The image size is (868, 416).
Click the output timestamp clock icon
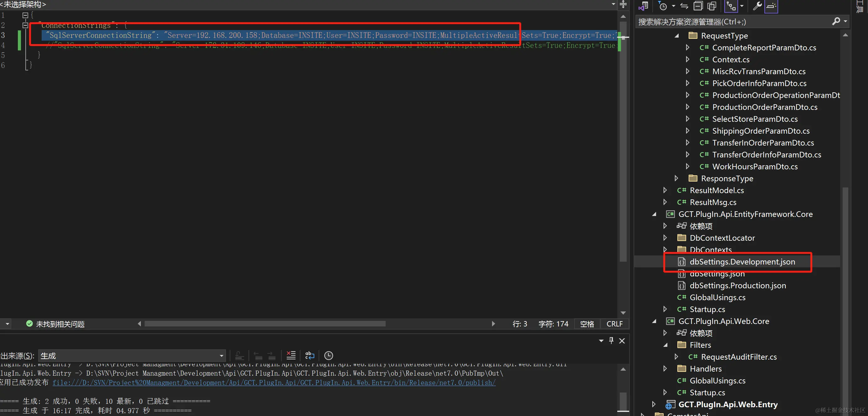[x=329, y=355]
